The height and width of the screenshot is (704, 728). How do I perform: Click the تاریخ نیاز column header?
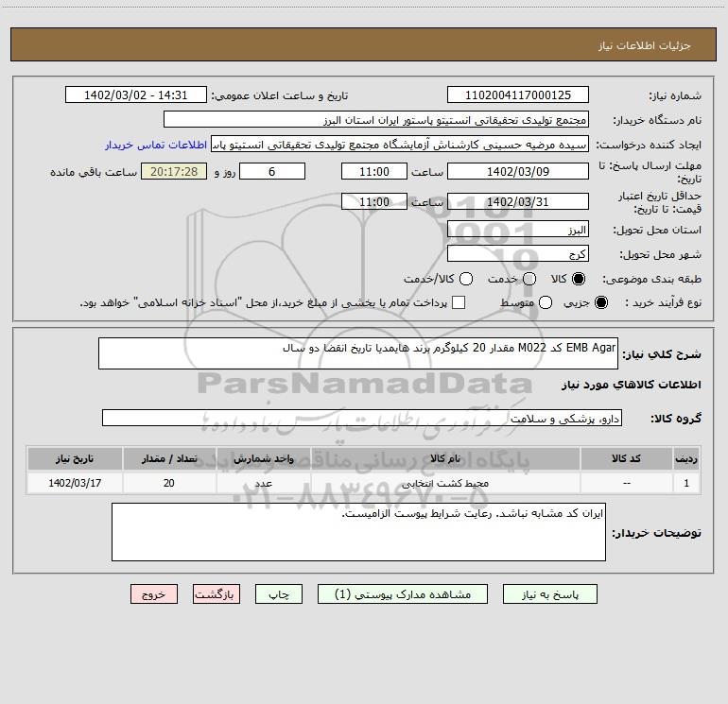pos(75,459)
